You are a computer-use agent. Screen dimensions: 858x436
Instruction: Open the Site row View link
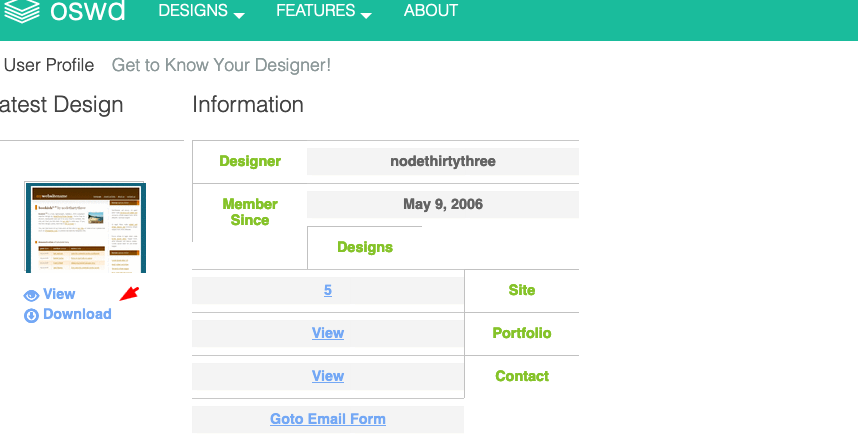tap(328, 333)
